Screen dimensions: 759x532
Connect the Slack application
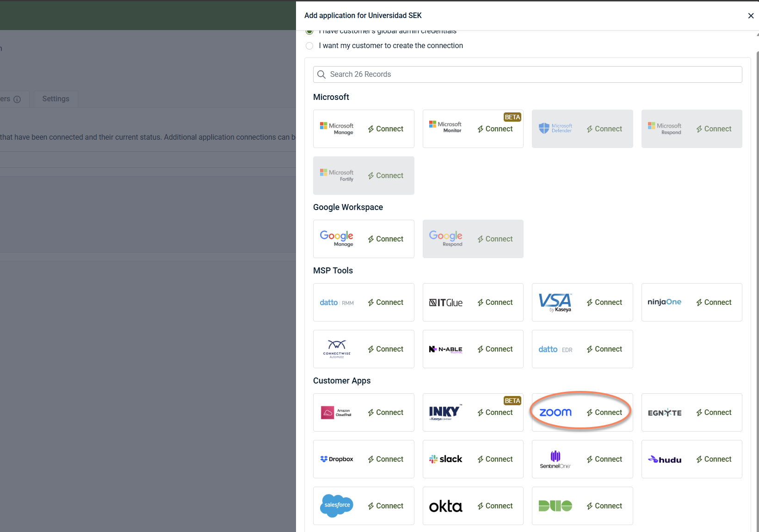[495, 459]
